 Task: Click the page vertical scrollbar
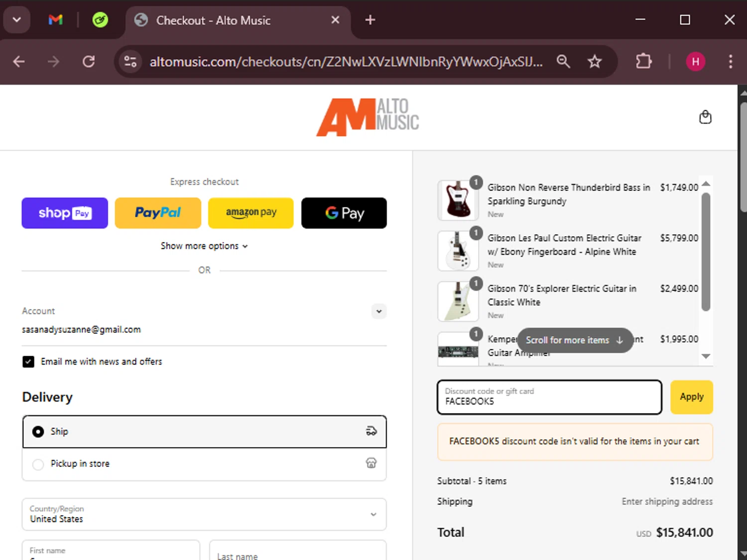[x=743, y=157]
